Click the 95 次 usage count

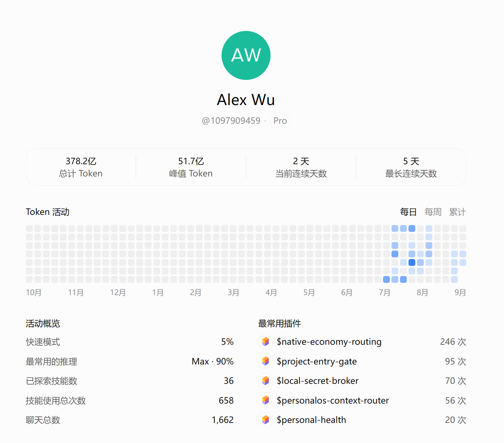(x=455, y=361)
